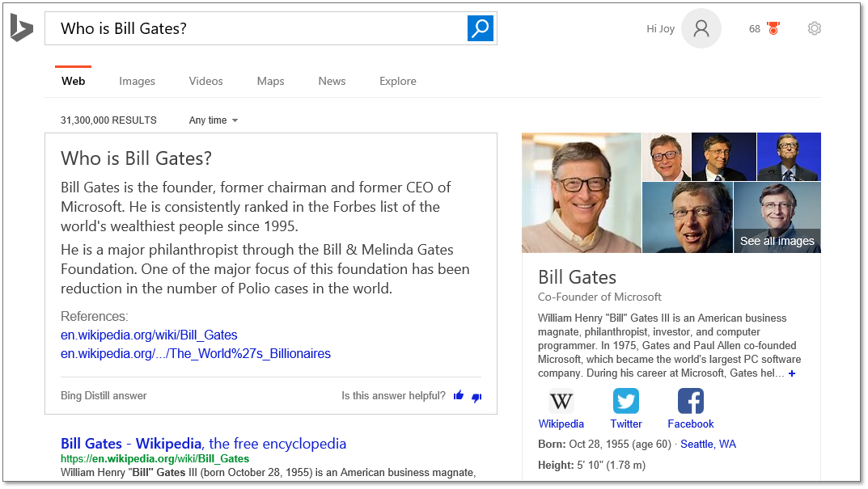Click the large Bill Gates portrait thumbnail

(581, 192)
